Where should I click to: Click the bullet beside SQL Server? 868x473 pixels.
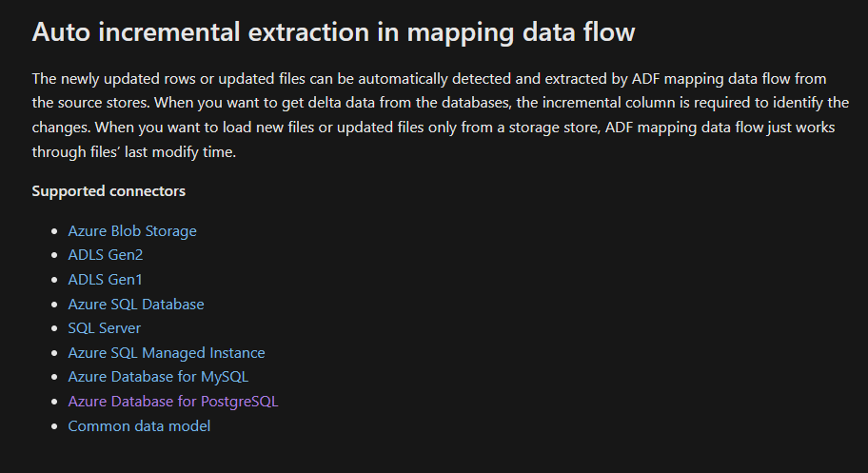tap(54, 328)
